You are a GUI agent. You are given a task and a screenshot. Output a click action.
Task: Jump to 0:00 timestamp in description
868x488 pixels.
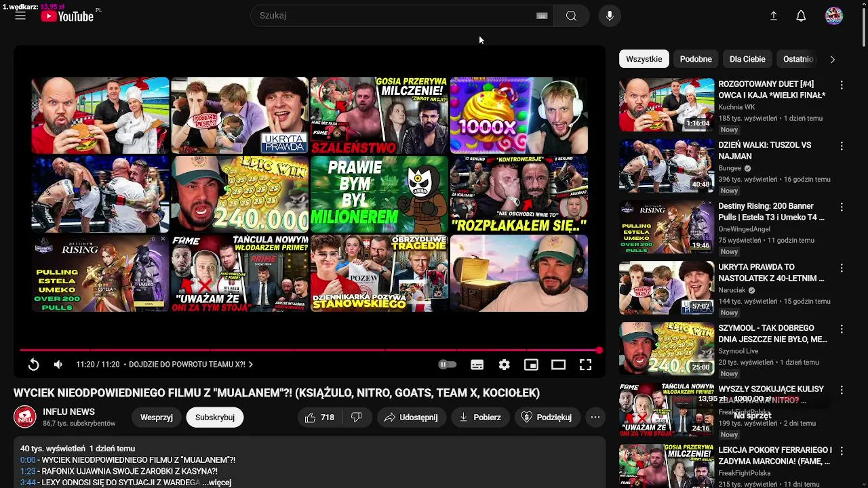tap(28, 460)
